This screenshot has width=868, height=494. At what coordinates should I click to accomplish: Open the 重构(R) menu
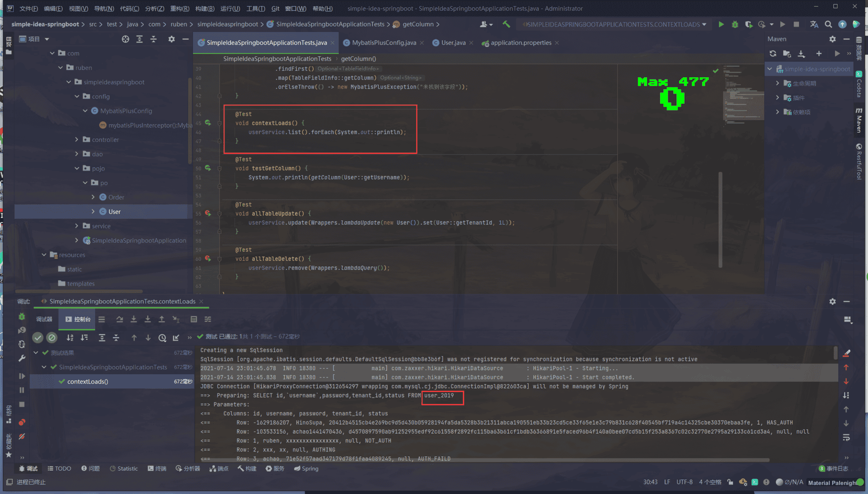click(179, 8)
